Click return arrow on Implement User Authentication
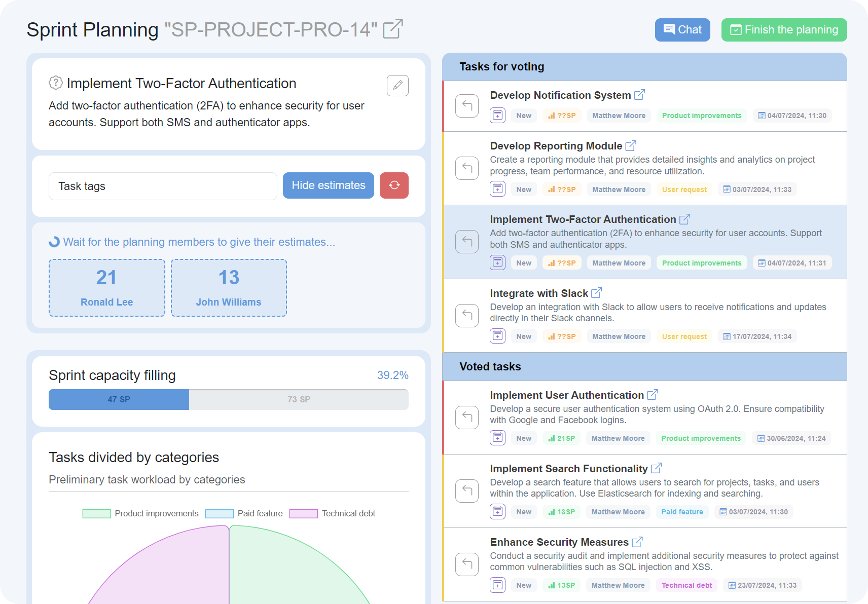This screenshot has width=868, height=604. pos(467,417)
